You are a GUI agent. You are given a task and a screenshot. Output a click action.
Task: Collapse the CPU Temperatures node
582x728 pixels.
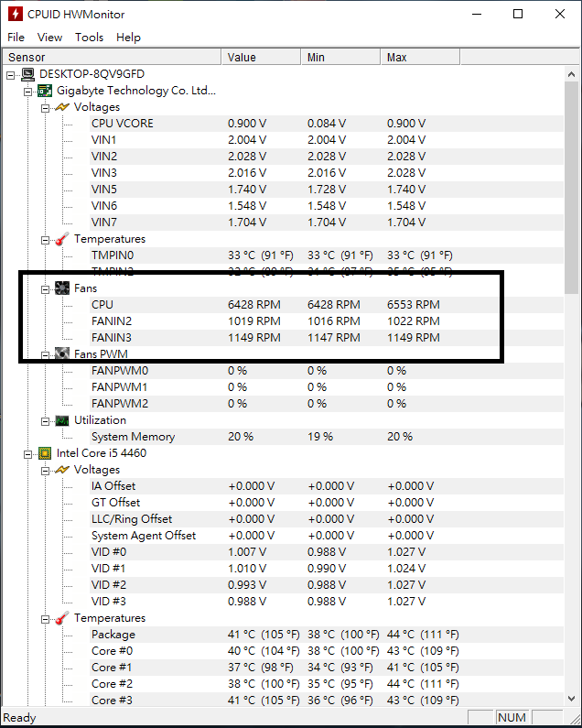tap(45, 618)
